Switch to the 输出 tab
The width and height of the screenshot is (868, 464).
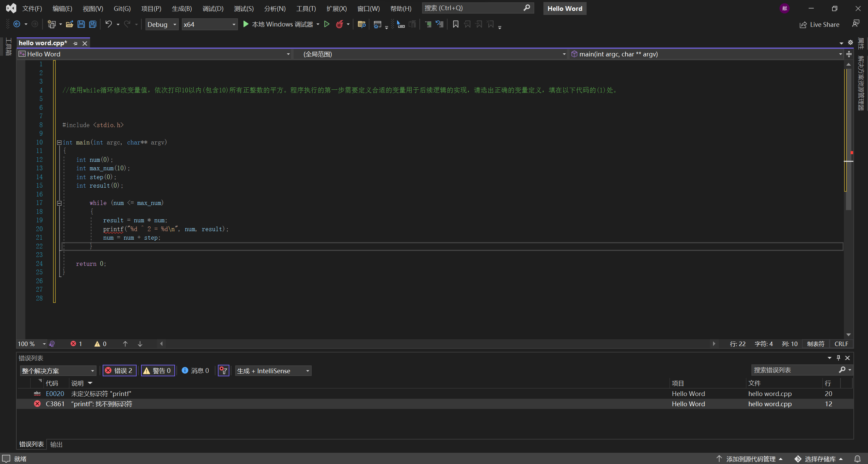pyautogui.click(x=56, y=444)
